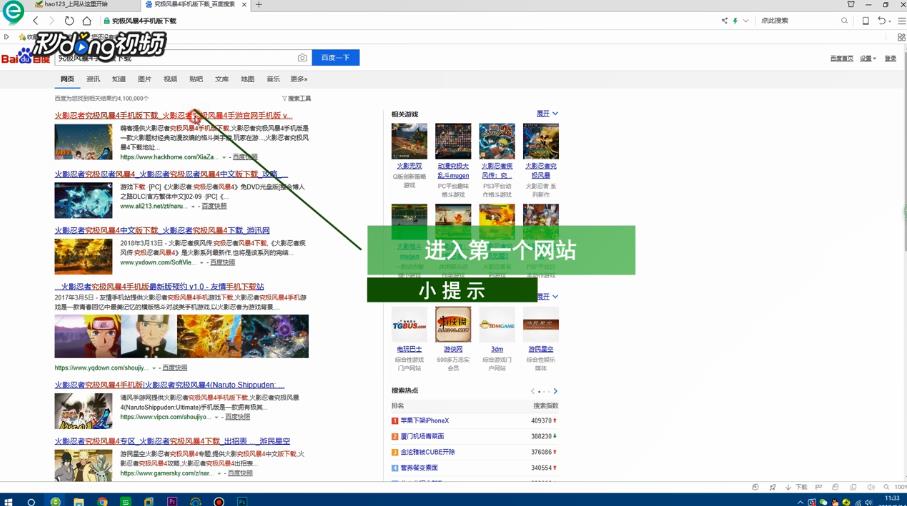Select the 地图 search category tab
The height and width of the screenshot is (506, 907).
click(248, 79)
